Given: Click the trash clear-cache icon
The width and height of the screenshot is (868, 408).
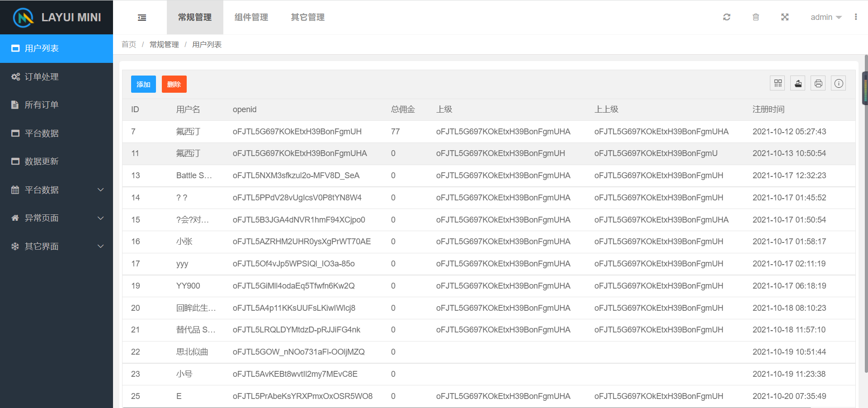Looking at the screenshot, I should point(755,17).
